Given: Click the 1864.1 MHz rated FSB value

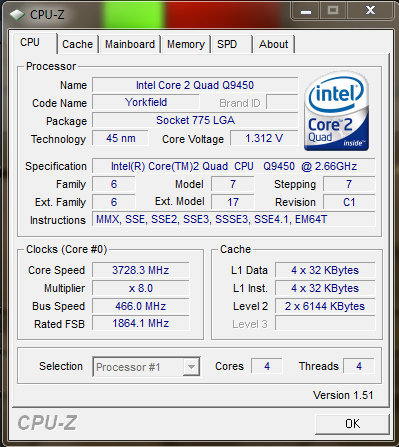Looking at the screenshot, I should (140, 323).
